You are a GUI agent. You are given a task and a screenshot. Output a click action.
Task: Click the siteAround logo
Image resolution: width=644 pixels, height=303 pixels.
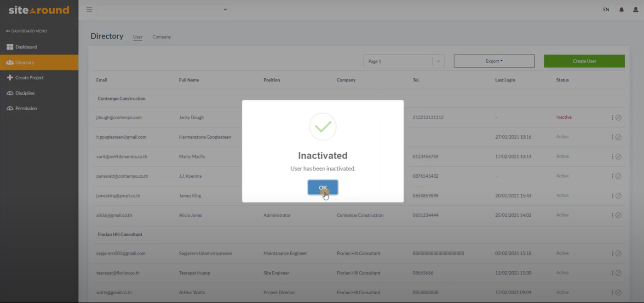pos(39,9)
